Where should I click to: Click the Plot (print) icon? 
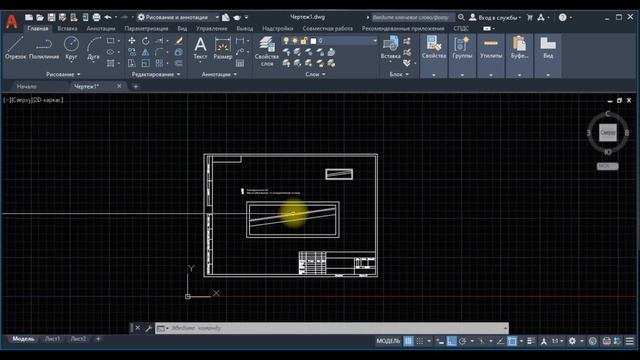(x=96, y=17)
